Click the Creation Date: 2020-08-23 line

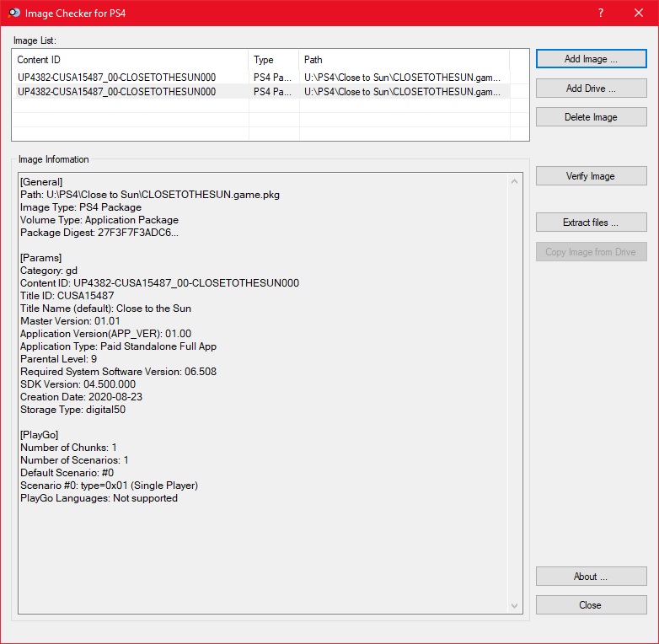(81, 396)
